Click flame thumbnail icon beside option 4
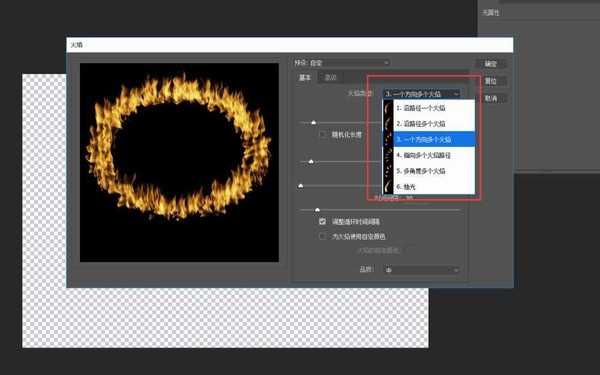Viewport: 600px width, 375px height. (388, 155)
